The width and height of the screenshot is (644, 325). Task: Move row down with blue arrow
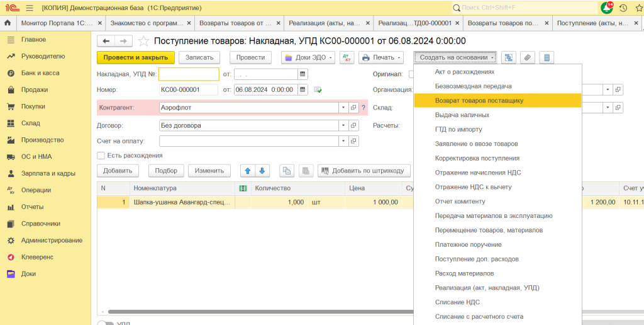[x=262, y=170]
